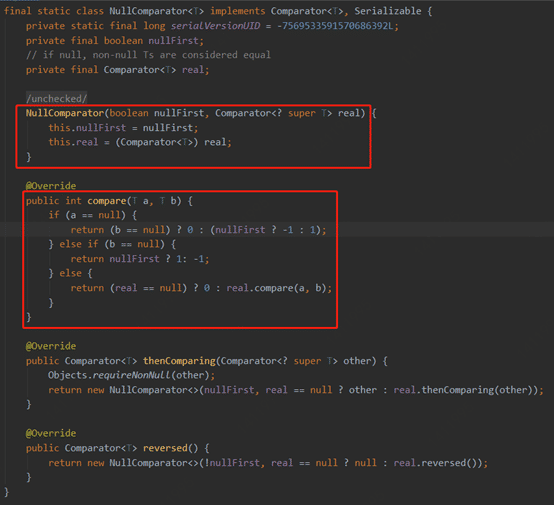This screenshot has height=505, width=554.
Task: Expand the folded /unchecked/ annotation
Action: (x=57, y=99)
